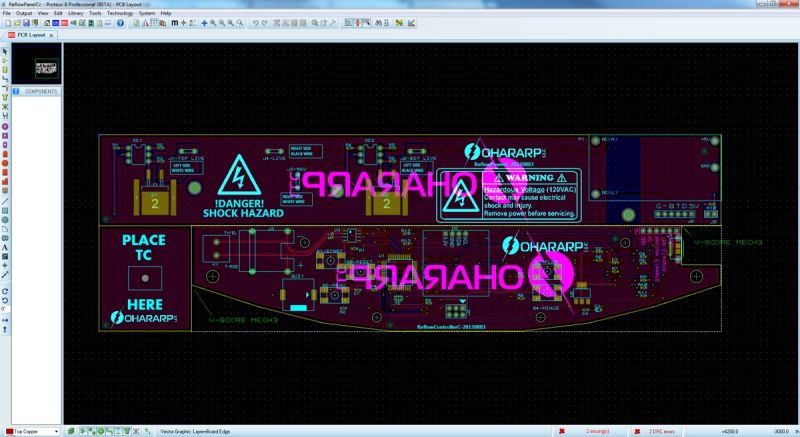Click the COMPONENTS list header
Screen dimensions: 800x437
tap(41, 91)
